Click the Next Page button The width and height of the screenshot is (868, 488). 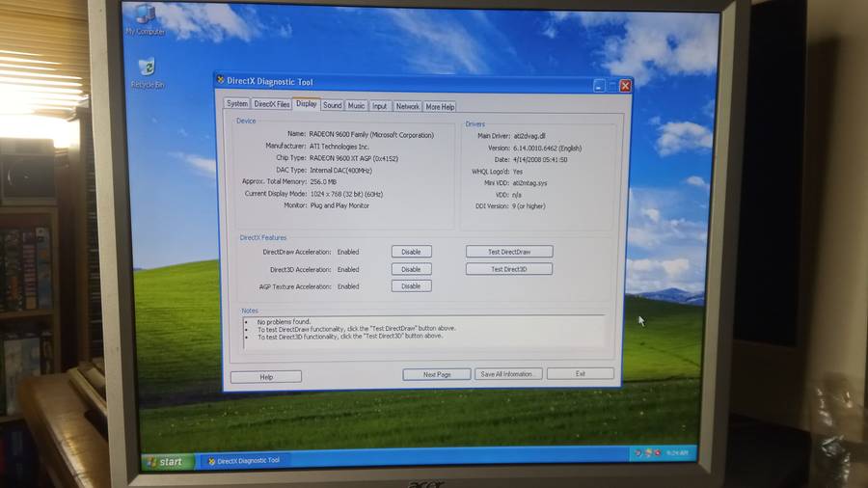(x=437, y=374)
